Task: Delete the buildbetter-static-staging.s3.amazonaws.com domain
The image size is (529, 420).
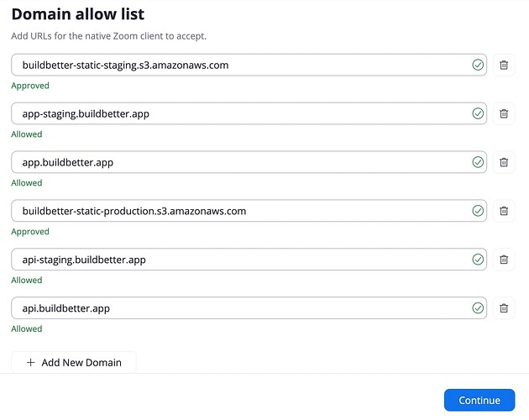Action: pos(504,65)
